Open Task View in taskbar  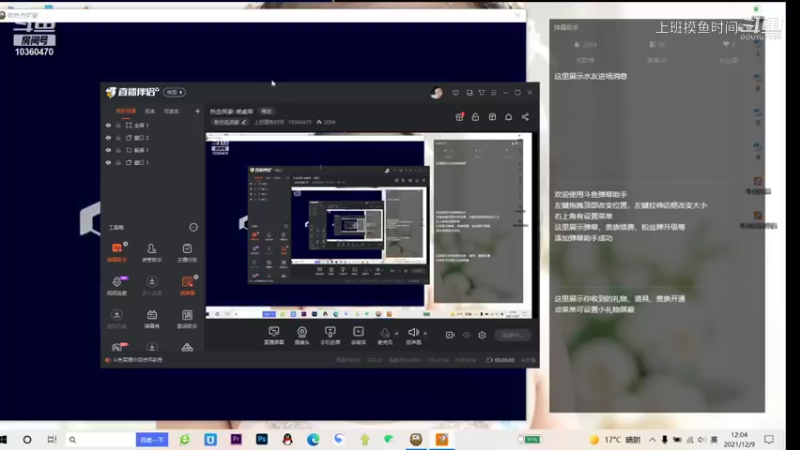52,439
